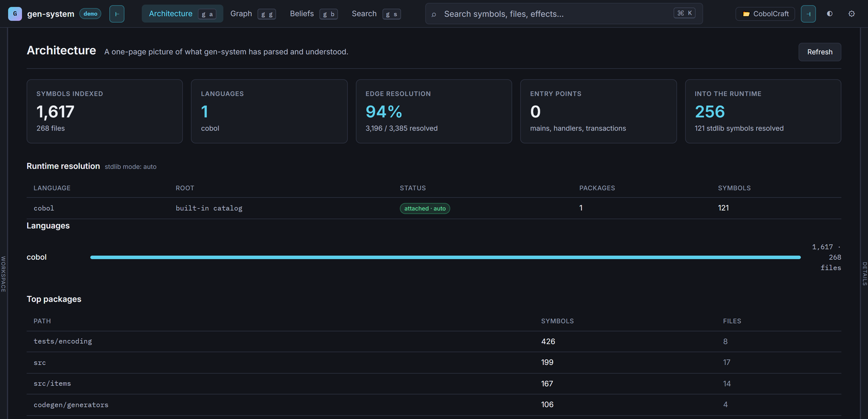Click the stdlib mode: auto label

coord(131,167)
